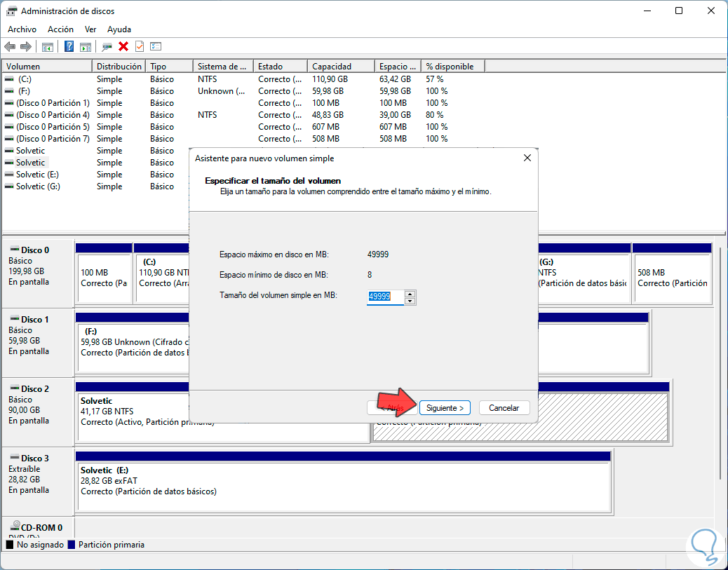Open the Acción menu
Viewport: 728px width, 570px height.
click(x=60, y=29)
